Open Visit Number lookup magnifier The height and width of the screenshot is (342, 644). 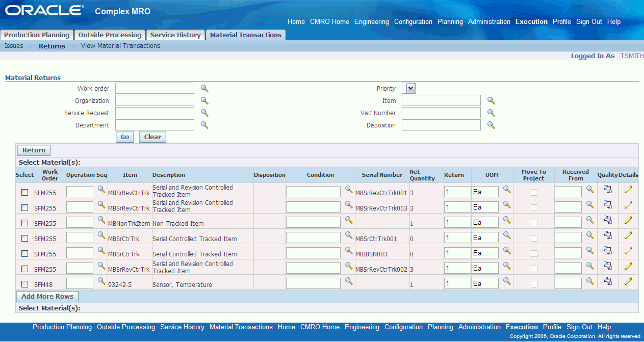[x=491, y=113]
